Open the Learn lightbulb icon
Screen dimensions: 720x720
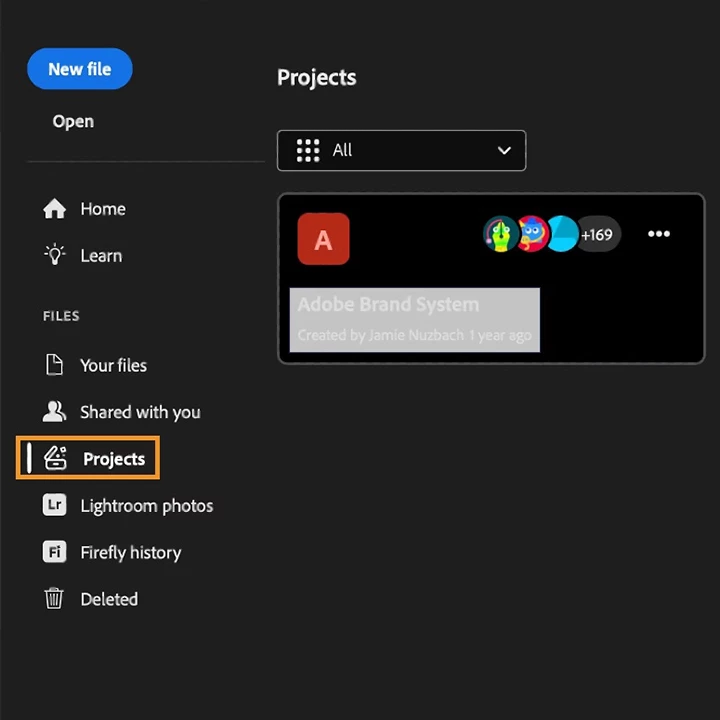click(x=55, y=255)
